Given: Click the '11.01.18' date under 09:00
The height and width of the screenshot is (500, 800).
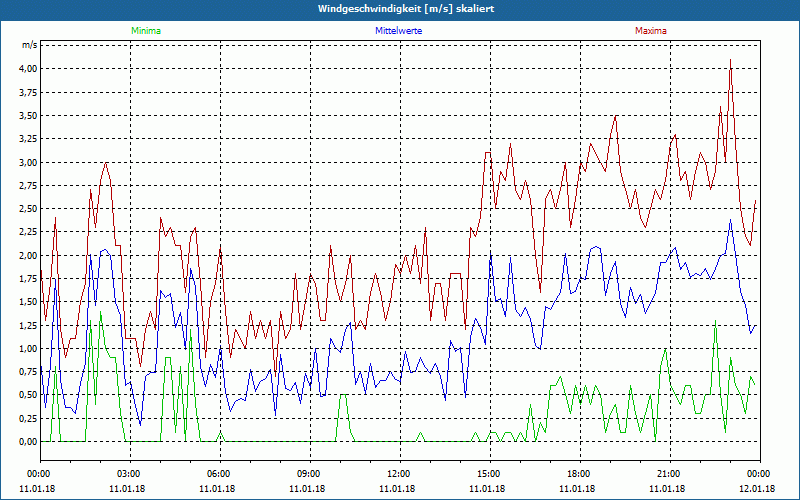Looking at the screenshot, I should [x=307, y=488].
